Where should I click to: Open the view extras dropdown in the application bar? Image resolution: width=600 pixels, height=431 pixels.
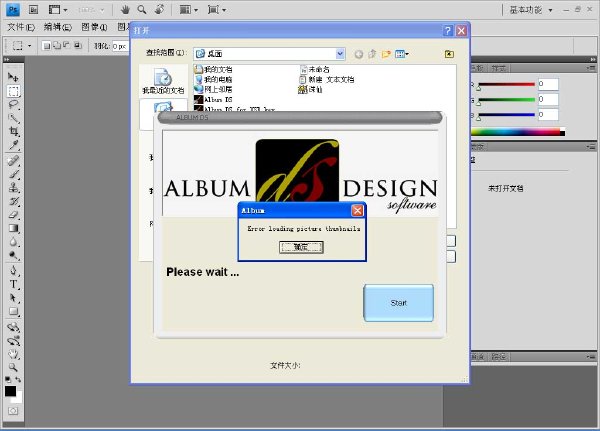pos(58,10)
